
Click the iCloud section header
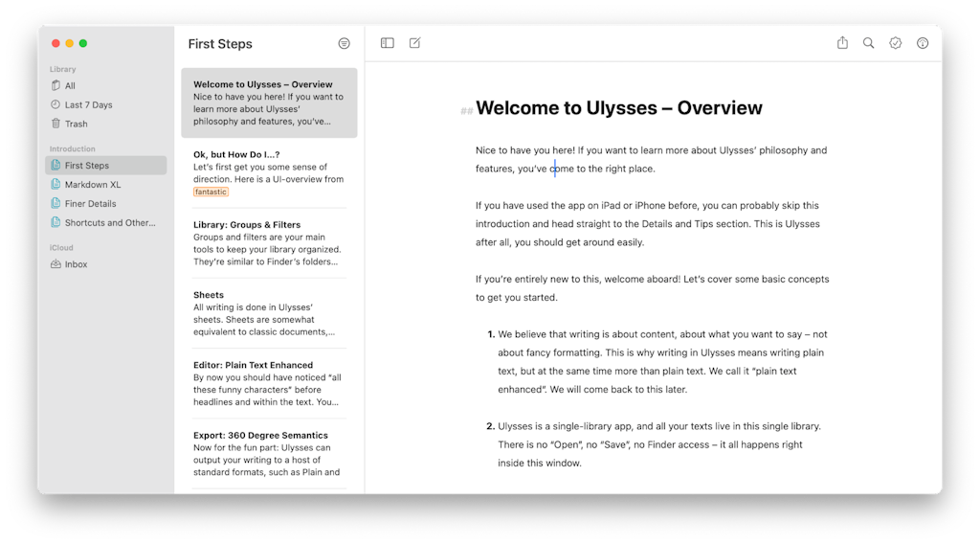pyautogui.click(x=61, y=248)
